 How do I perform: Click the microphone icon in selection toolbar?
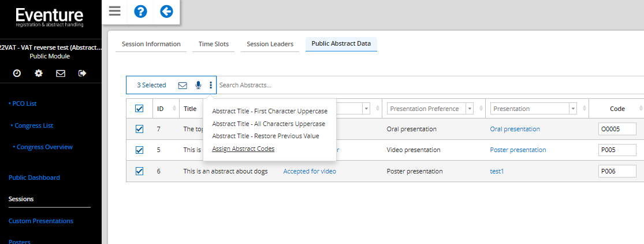(198, 85)
